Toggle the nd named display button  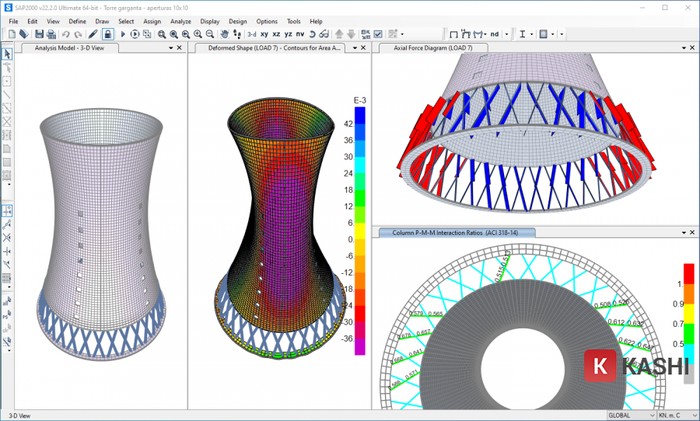(494, 34)
